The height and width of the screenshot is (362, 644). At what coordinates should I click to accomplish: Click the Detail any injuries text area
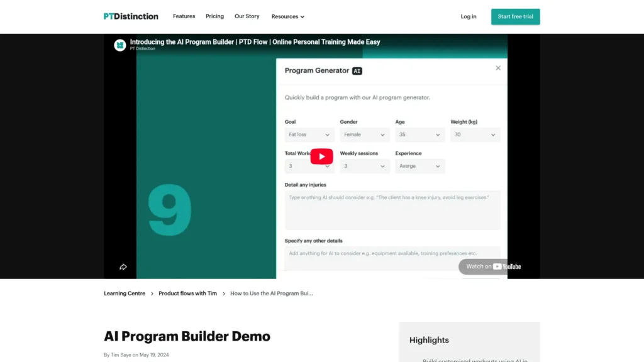click(392, 210)
